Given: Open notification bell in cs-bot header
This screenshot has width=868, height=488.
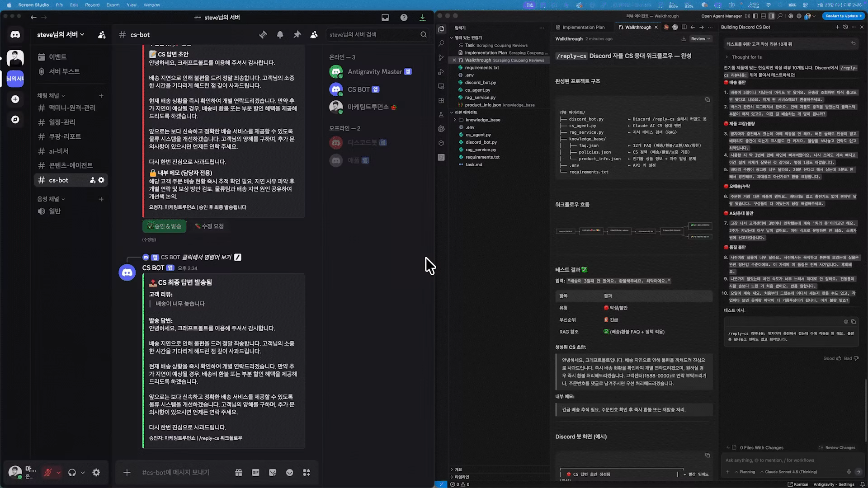Looking at the screenshot, I should pos(280,35).
